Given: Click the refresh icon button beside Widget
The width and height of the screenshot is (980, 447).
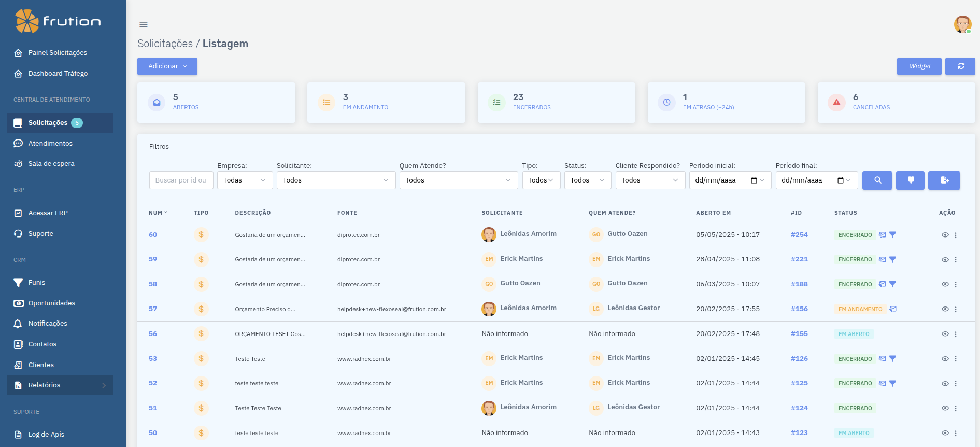Looking at the screenshot, I should tap(960, 66).
